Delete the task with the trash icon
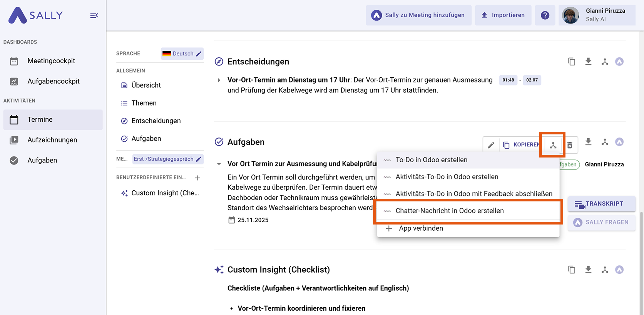The width and height of the screenshot is (644, 315). pos(570,145)
